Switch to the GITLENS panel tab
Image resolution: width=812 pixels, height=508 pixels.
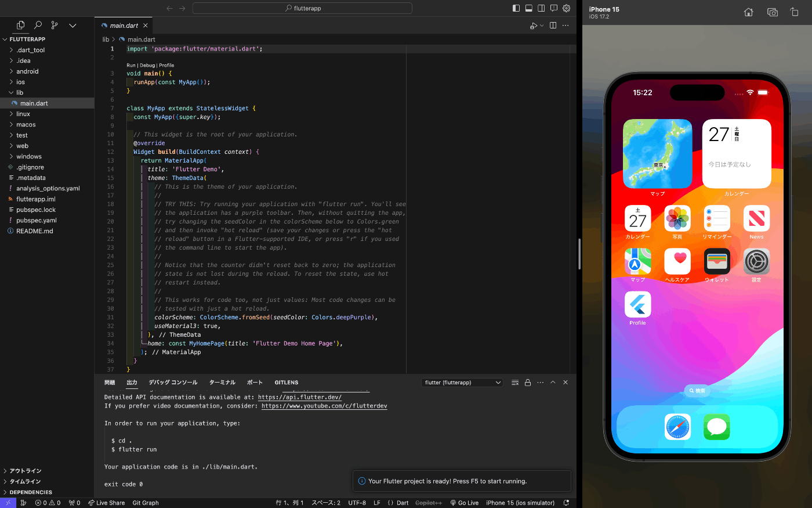pos(287,383)
